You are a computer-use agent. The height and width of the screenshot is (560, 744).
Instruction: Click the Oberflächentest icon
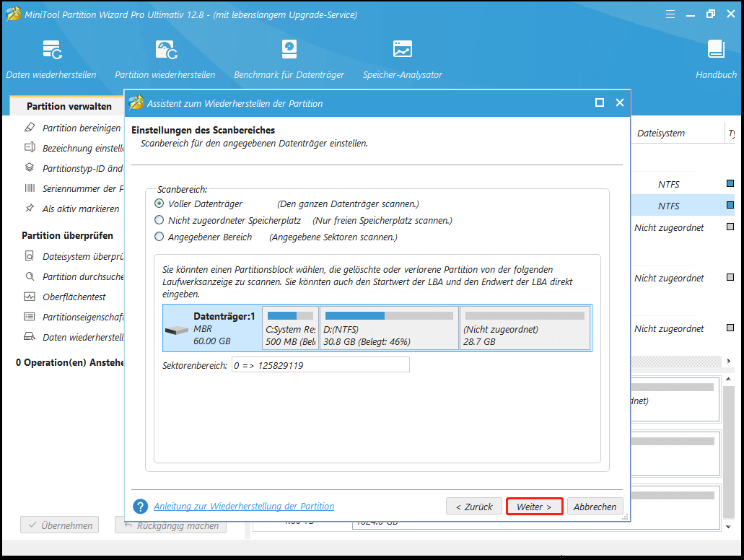click(x=30, y=297)
